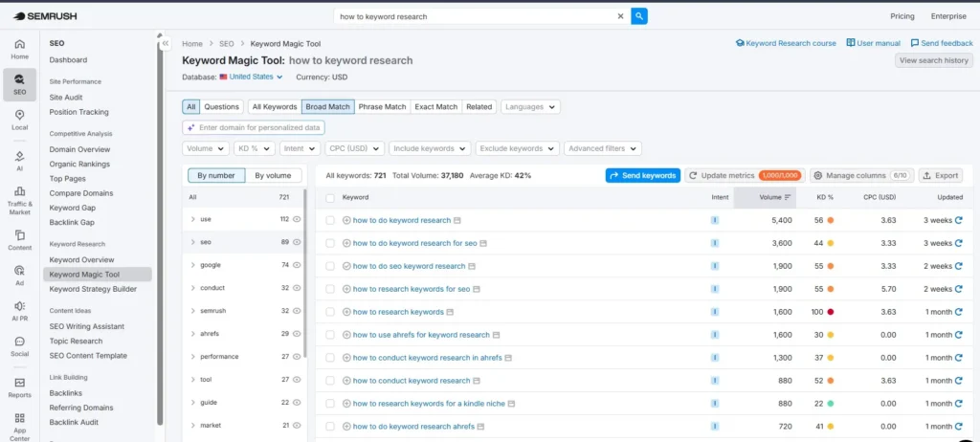Add 'how to do keyword research' via plus icon
Screen dimensions: 980x442
click(346, 220)
